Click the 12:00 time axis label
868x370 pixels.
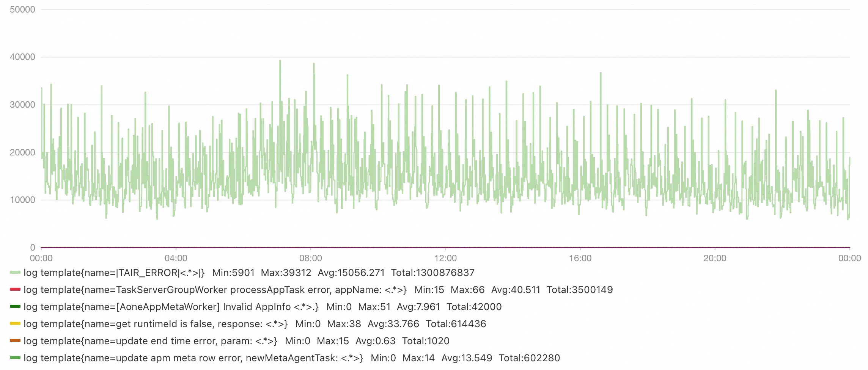pos(445,258)
